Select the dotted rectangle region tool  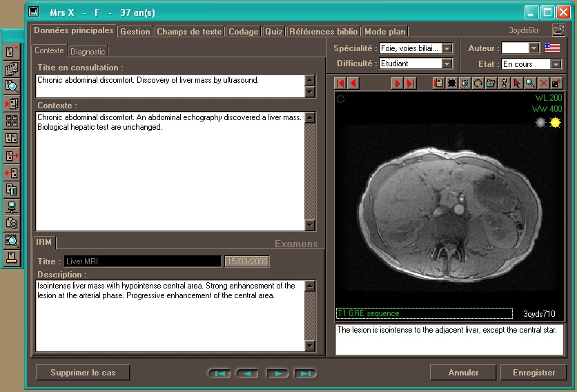tap(451, 84)
